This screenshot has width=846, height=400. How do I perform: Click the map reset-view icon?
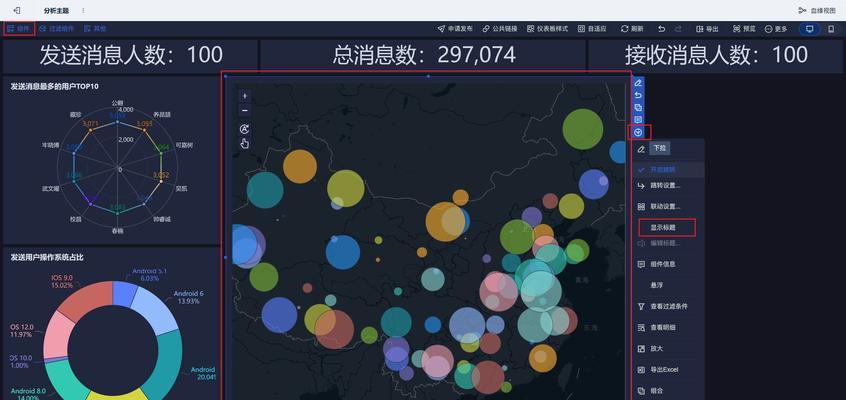tap(244, 129)
